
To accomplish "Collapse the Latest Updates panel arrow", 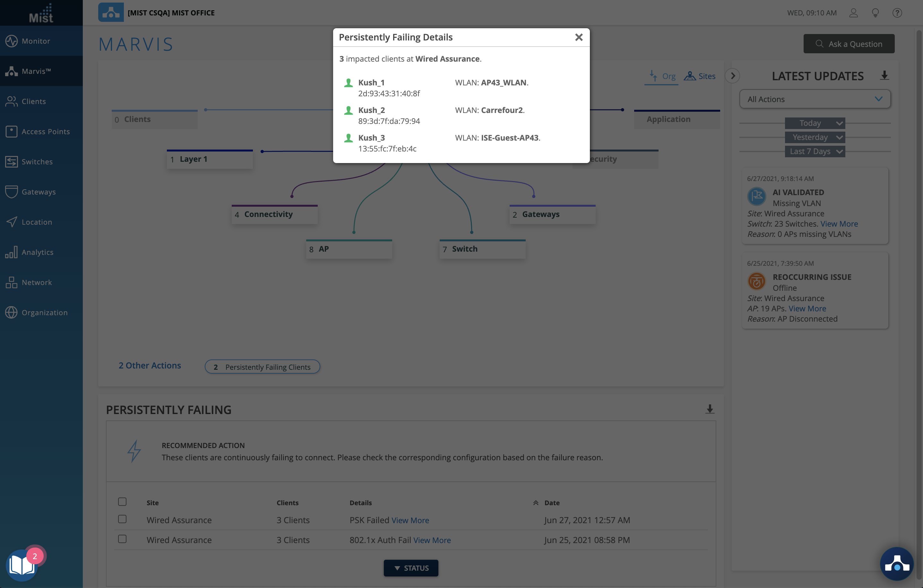I will (x=732, y=76).
